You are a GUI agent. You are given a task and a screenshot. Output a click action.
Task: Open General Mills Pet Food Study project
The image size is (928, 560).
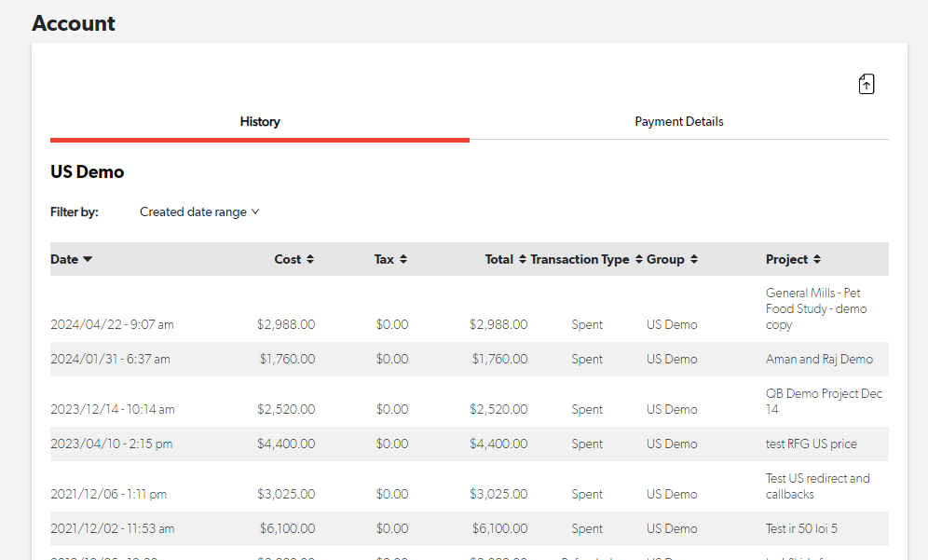pos(815,308)
